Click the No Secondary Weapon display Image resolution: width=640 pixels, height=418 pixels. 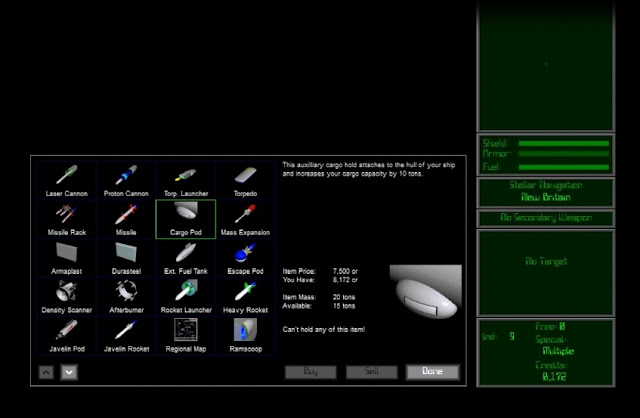(546, 218)
